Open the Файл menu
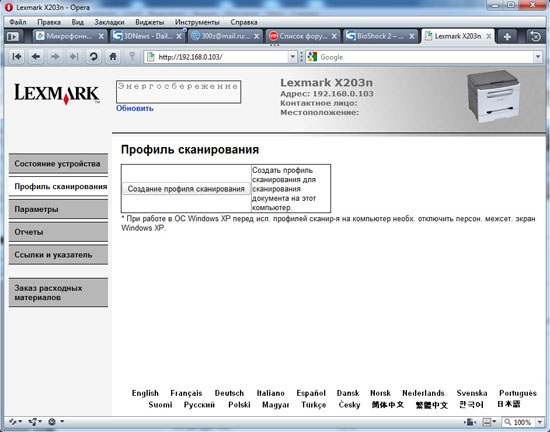550x432 pixels. click(x=18, y=22)
